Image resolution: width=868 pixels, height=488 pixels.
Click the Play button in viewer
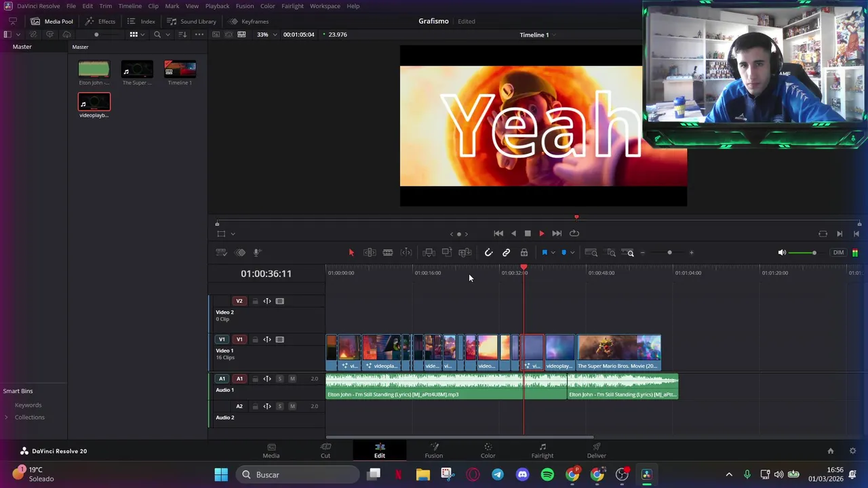pyautogui.click(x=541, y=233)
